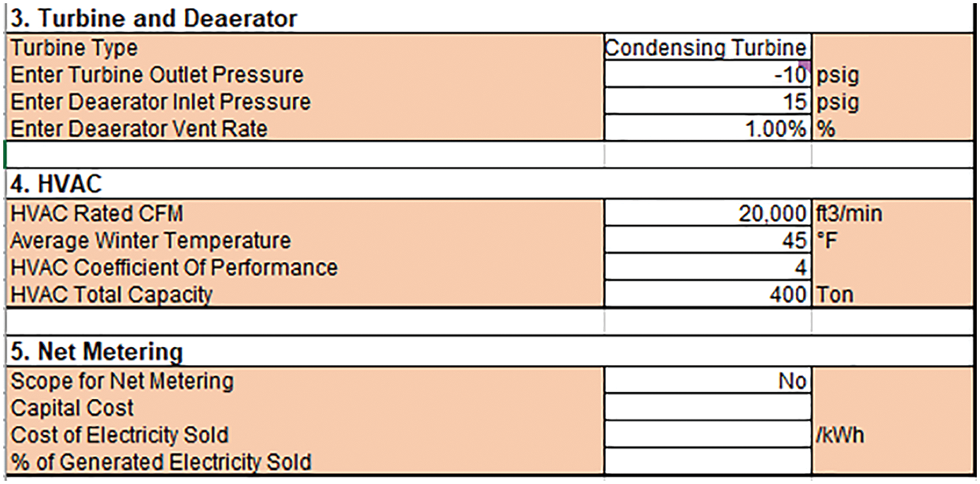Select the HVAC Total Capacity value cell

707,295
